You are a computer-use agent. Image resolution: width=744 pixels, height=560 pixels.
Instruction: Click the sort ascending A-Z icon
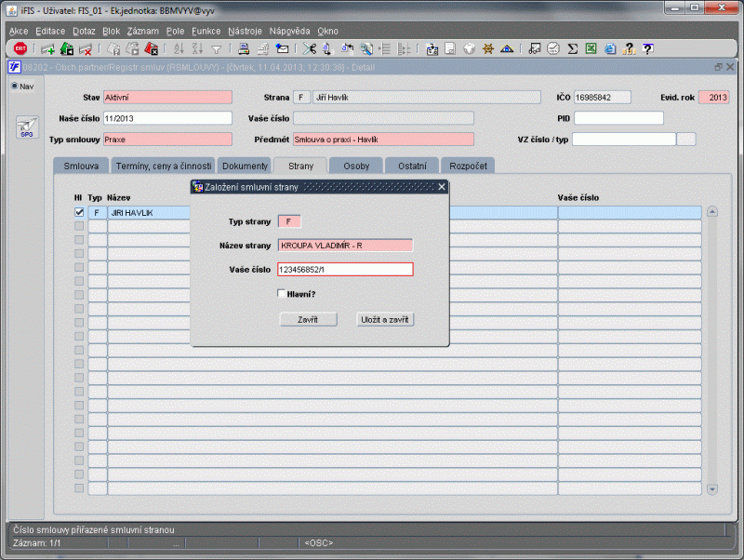179,48
